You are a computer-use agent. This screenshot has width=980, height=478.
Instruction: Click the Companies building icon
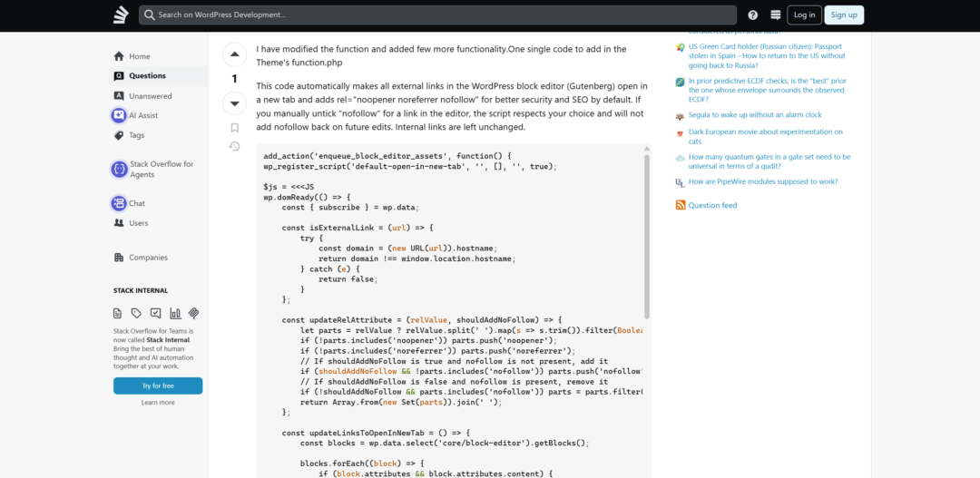click(119, 258)
